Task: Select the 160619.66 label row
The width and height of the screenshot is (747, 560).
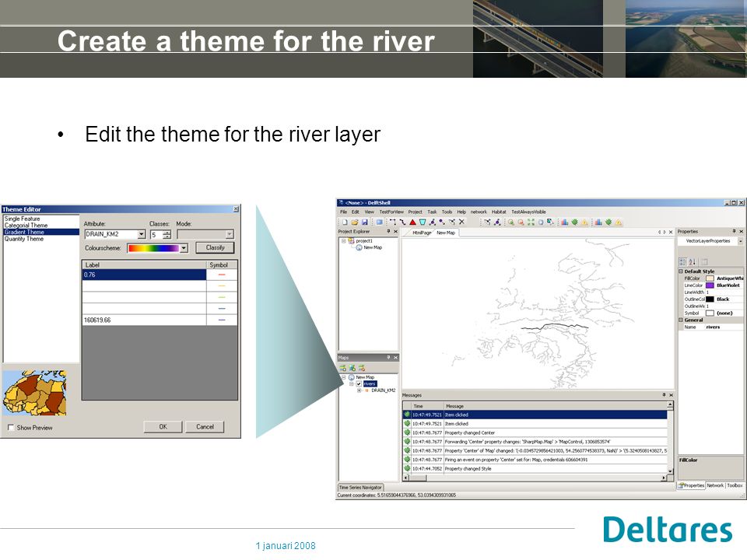Action: (x=160, y=320)
